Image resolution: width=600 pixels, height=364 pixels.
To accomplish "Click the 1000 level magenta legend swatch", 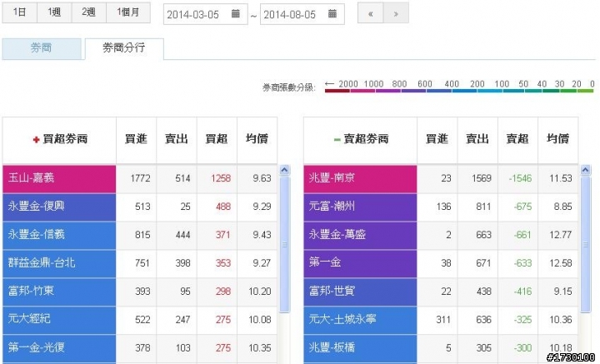I will [x=362, y=91].
